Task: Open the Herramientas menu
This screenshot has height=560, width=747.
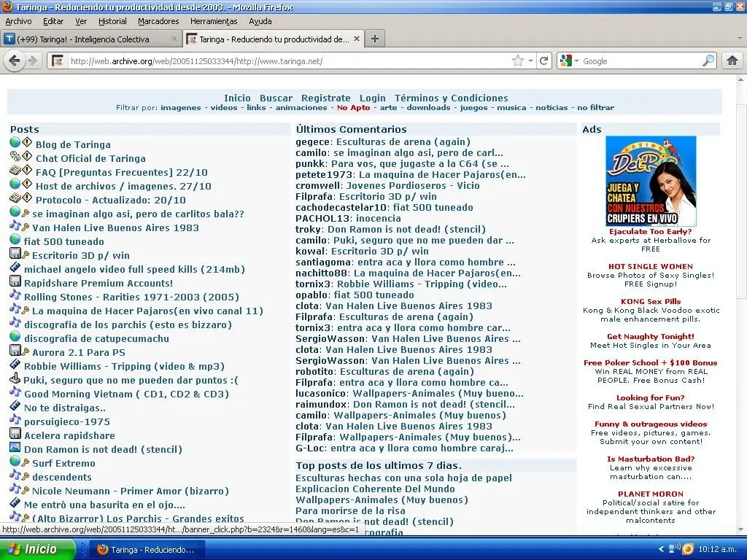Action: [x=214, y=21]
